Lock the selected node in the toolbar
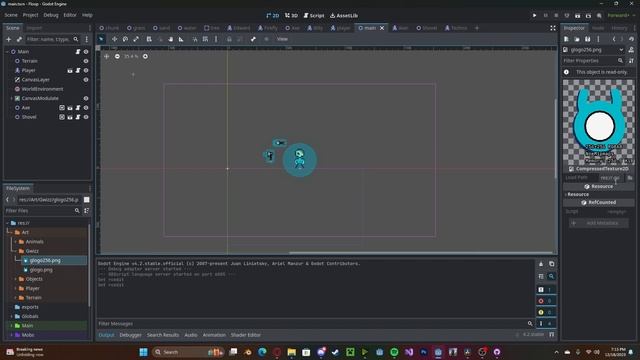Viewport: 640px width, 360px height. click(x=229, y=39)
